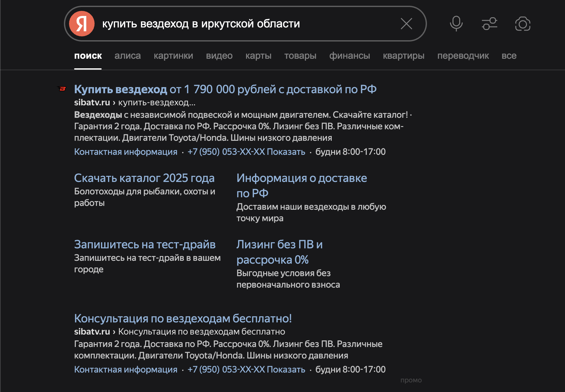Click 'будни 8:00-17:00' in the first ad
The image size is (565, 392).
click(351, 152)
